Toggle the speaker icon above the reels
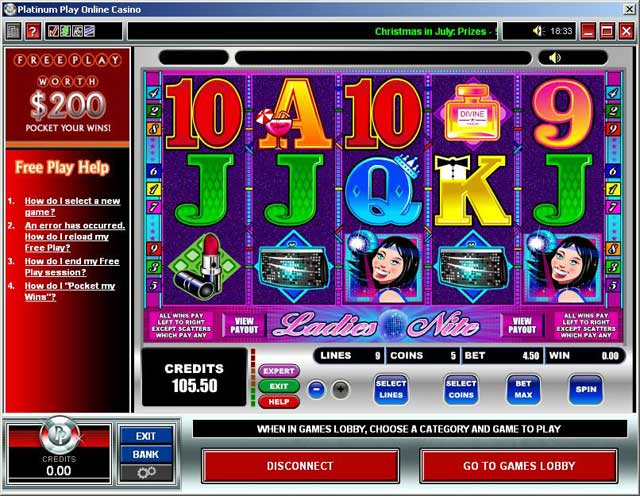Screen dimensions: 640x496 (x=555, y=58)
